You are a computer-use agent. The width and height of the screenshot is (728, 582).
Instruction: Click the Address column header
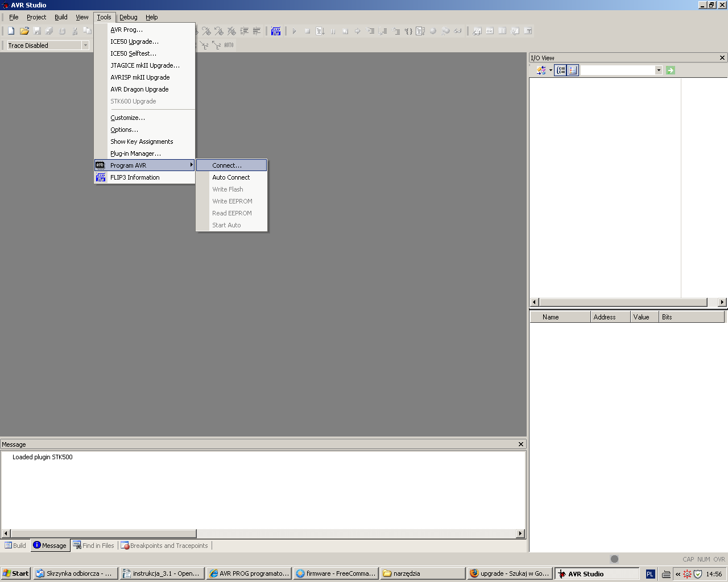(610, 317)
